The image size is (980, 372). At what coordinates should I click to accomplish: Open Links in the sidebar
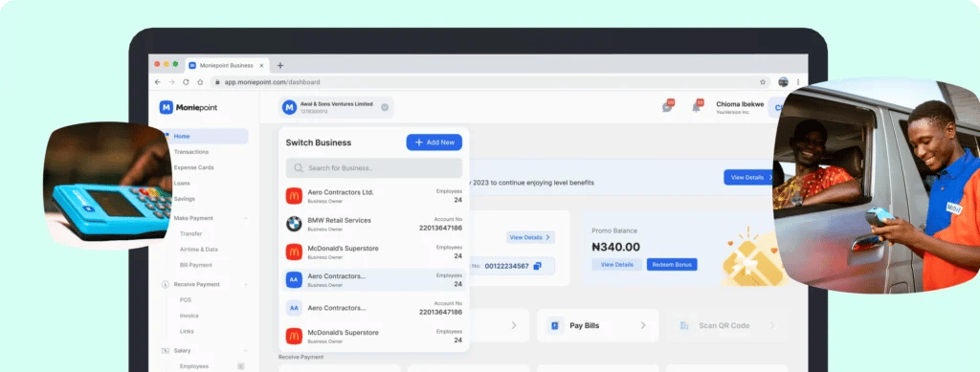pyautogui.click(x=187, y=331)
